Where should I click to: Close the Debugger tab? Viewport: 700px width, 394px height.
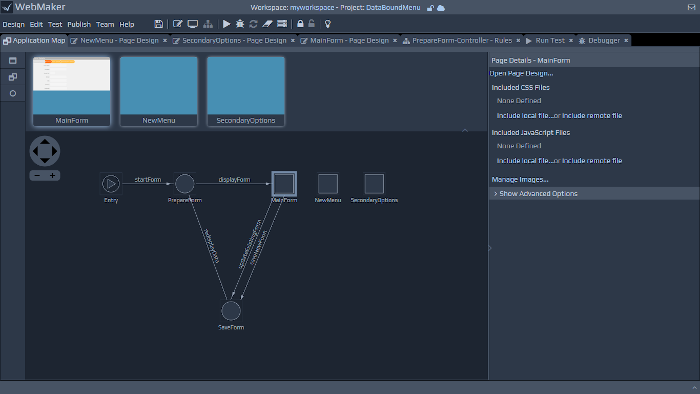tap(626, 41)
